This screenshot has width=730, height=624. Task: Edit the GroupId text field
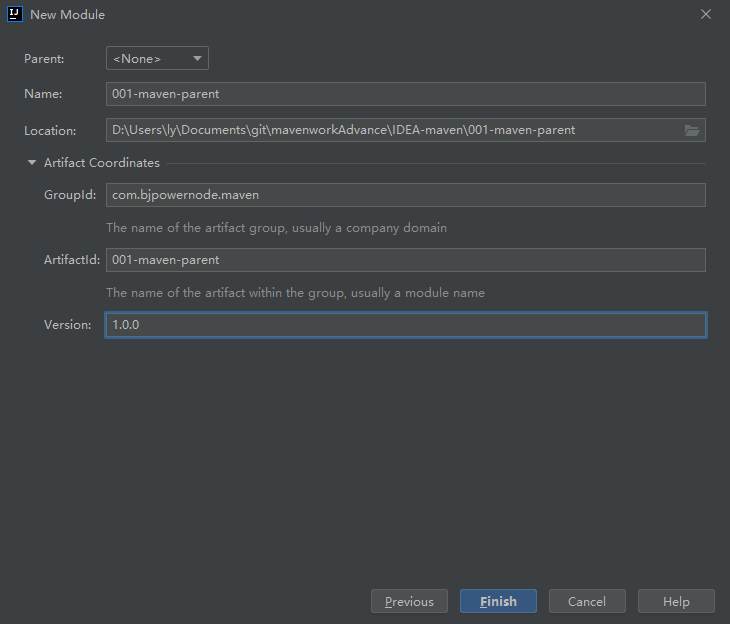coord(406,195)
